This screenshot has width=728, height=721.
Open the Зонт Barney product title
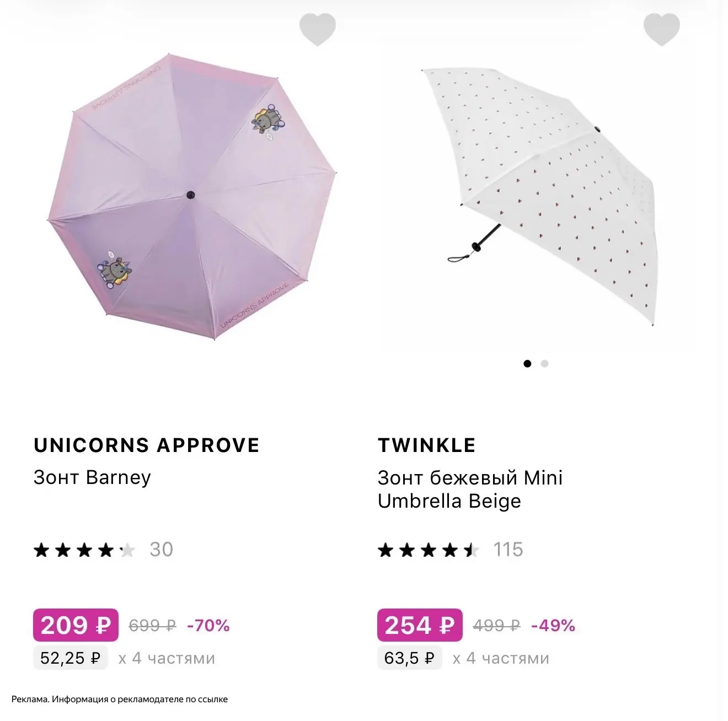tap(92, 477)
